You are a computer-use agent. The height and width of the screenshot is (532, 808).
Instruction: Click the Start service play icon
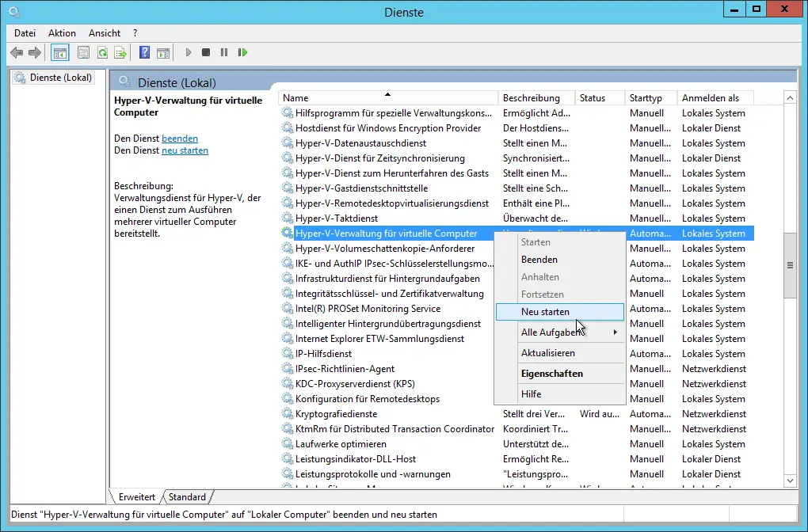[x=189, y=52]
